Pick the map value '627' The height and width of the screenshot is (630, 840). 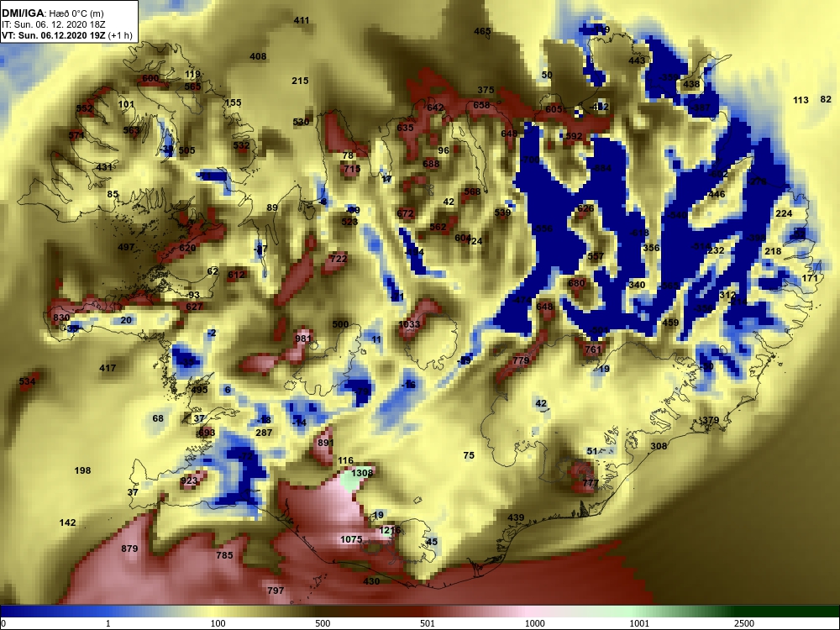pyautogui.click(x=195, y=307)
